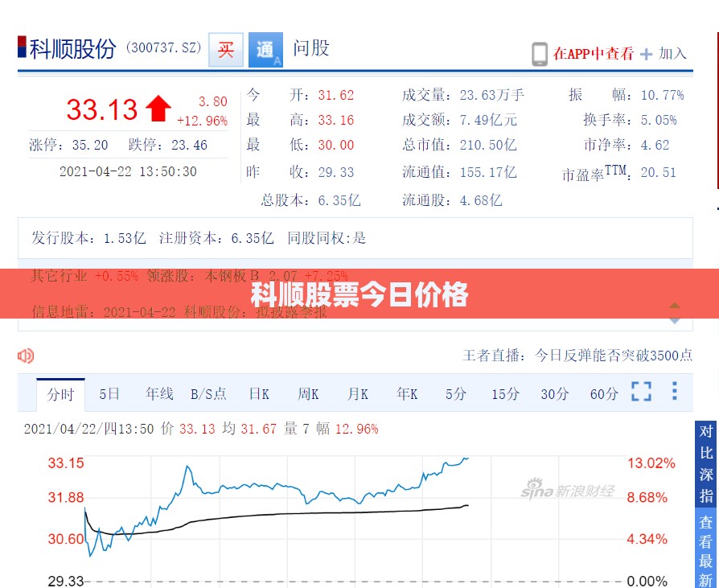Screen dimensions: 719x588
Task: Click the 13.02% percent axis label
Action: click(x=651, y=463)
